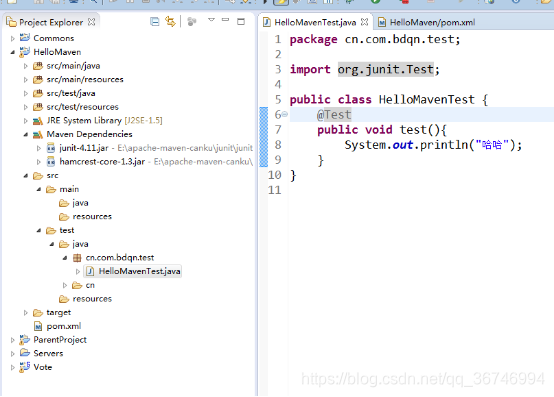Click src/test/resources package folder icon

coord(38,107)
